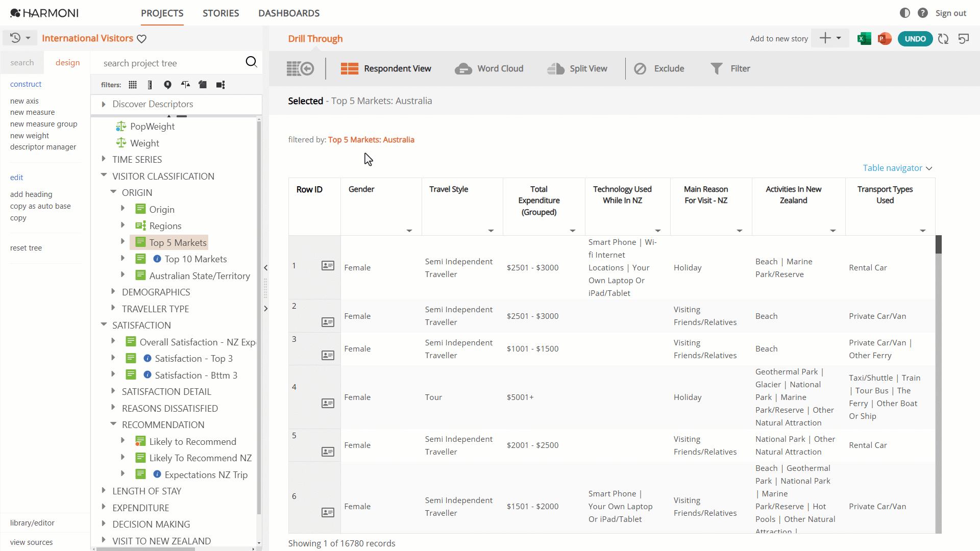Switch to PROJECTS tab
Image resolution: width=980 pixels, height=551 pixels.
pyautogui.click(x=162, y=13)
